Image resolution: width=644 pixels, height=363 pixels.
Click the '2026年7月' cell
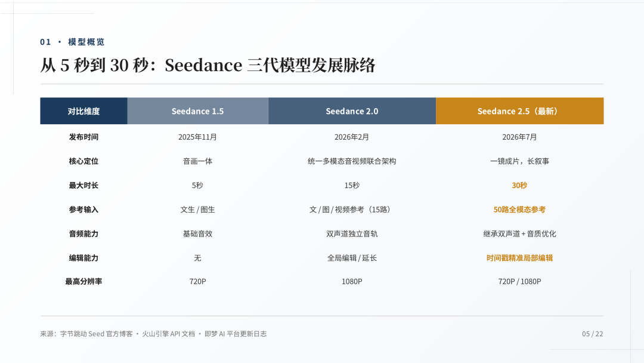[x=519, y=137]
